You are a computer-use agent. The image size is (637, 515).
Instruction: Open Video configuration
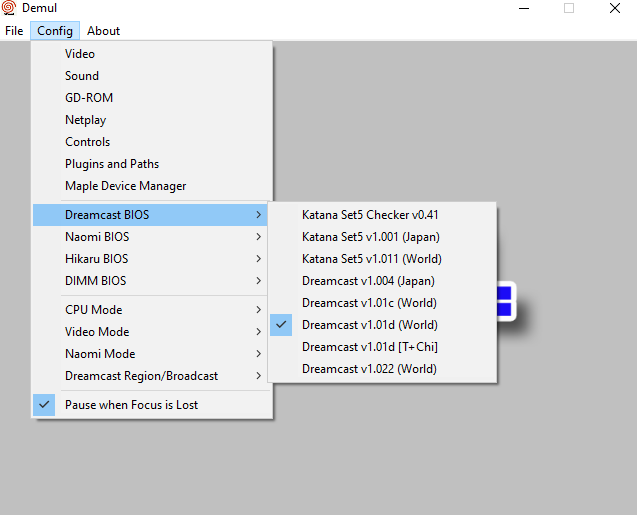pos(80,54)
